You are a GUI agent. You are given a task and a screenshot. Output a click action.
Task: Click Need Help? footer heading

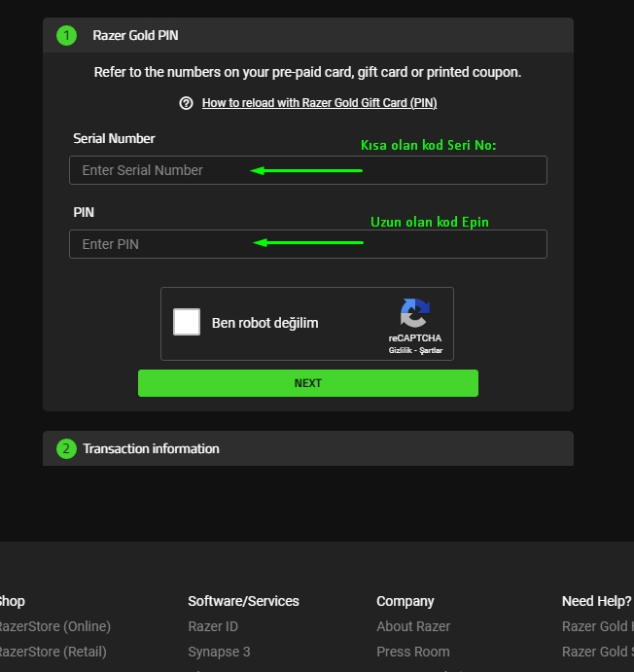click(x=597, y=601)
